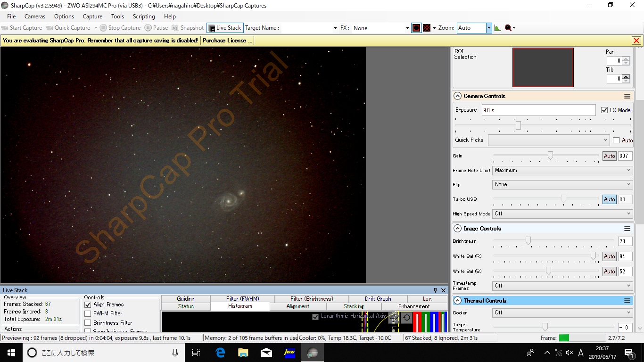
Task: Click the Start Capture toolbar button
Action: [22, 28]
